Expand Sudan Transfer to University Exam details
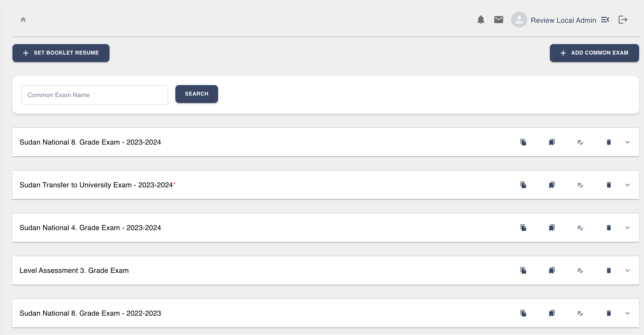The image size is (644, 335). pos(628,185)
